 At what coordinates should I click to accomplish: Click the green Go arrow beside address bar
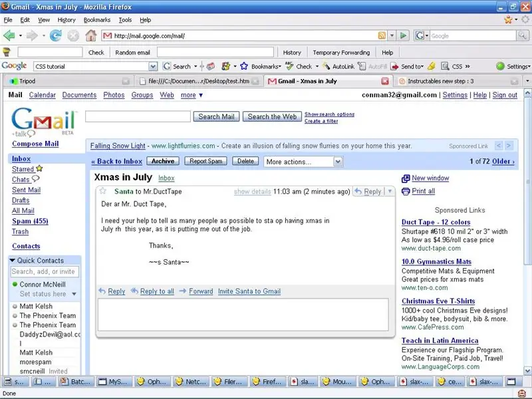click(403, 36)
